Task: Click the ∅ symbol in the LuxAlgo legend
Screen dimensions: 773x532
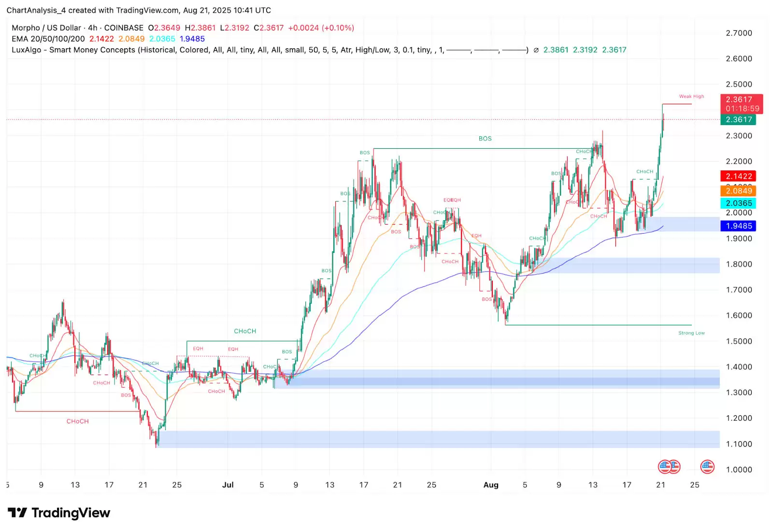Action: pyautogui.click(x=536, y=50)
